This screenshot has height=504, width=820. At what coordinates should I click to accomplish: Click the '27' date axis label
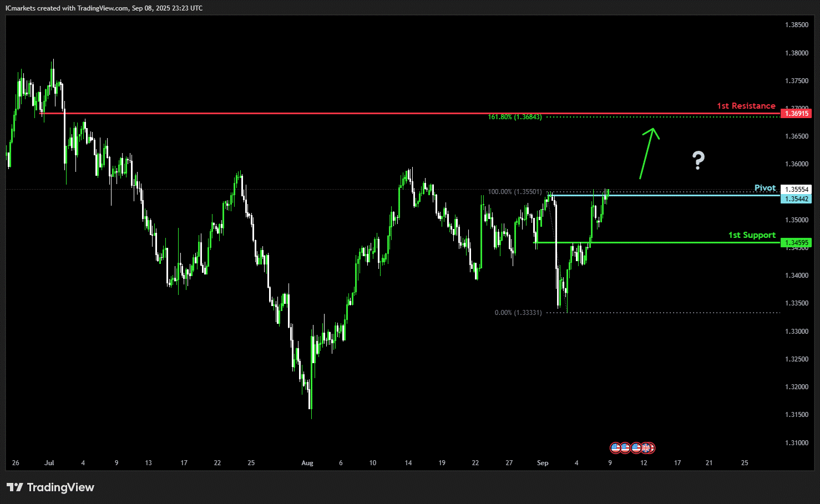coord(509,463)
